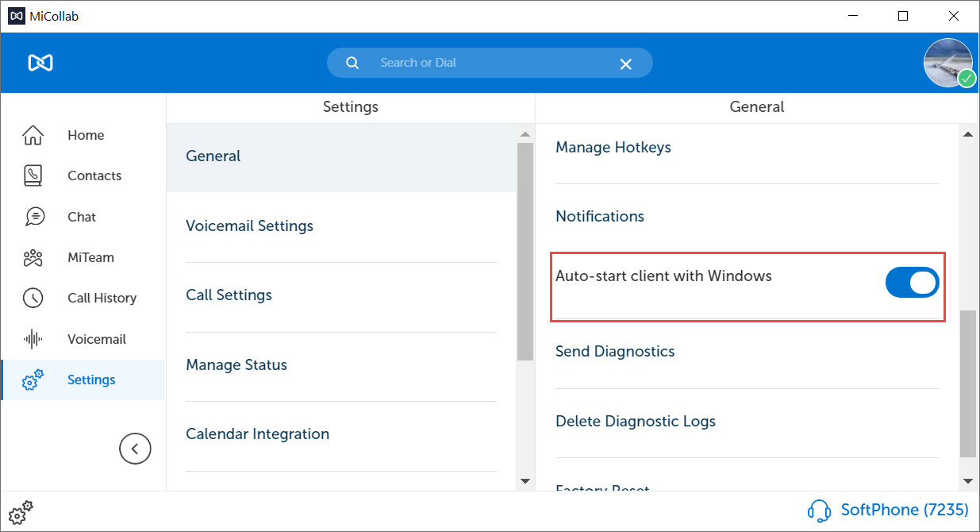
Task: Open the settings gear at bottom left
Action: click(x=20, y=512)
